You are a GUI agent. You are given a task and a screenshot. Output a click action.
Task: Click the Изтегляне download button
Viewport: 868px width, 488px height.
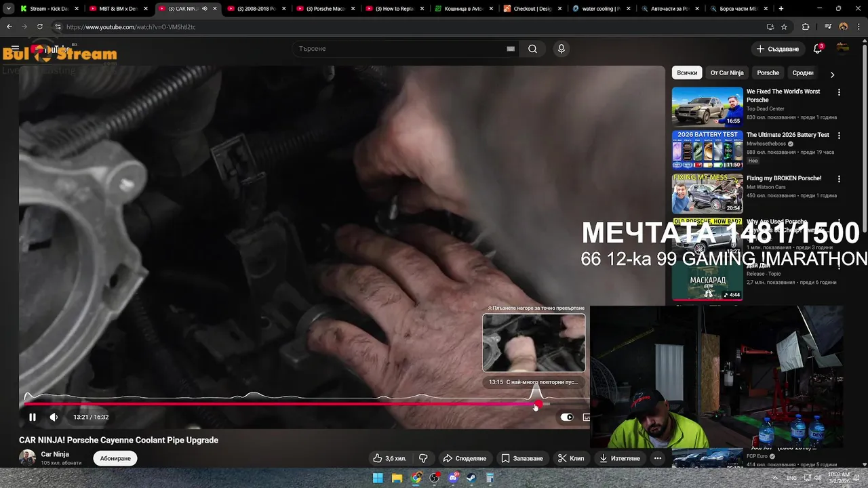pyautogui.click(x=620, y=458)
